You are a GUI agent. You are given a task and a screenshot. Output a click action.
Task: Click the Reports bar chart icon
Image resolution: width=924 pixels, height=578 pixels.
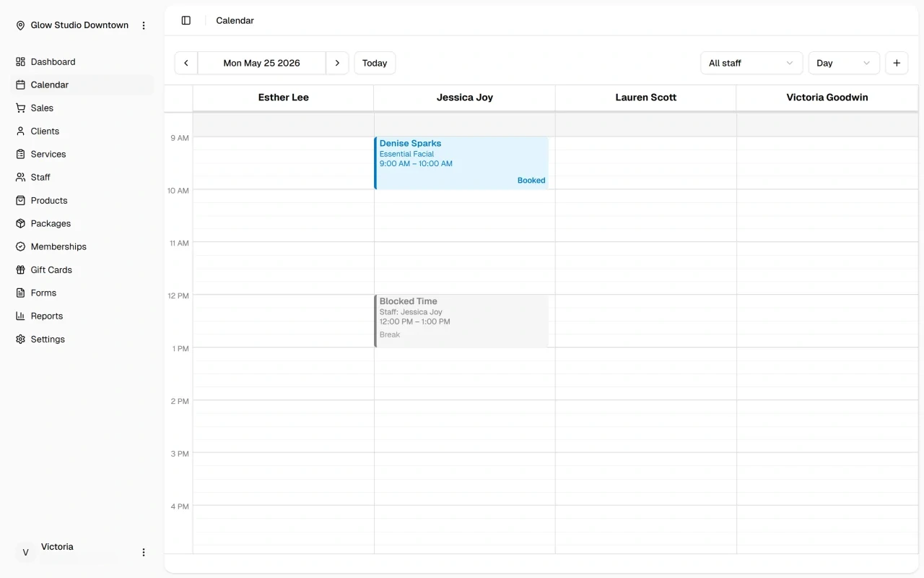[x=20, y=316]
